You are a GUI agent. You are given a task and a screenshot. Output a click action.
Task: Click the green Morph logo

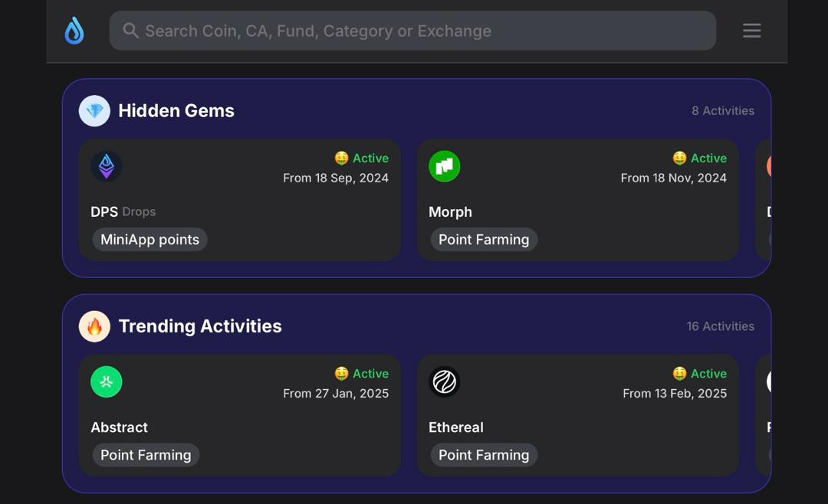point(445,166)
